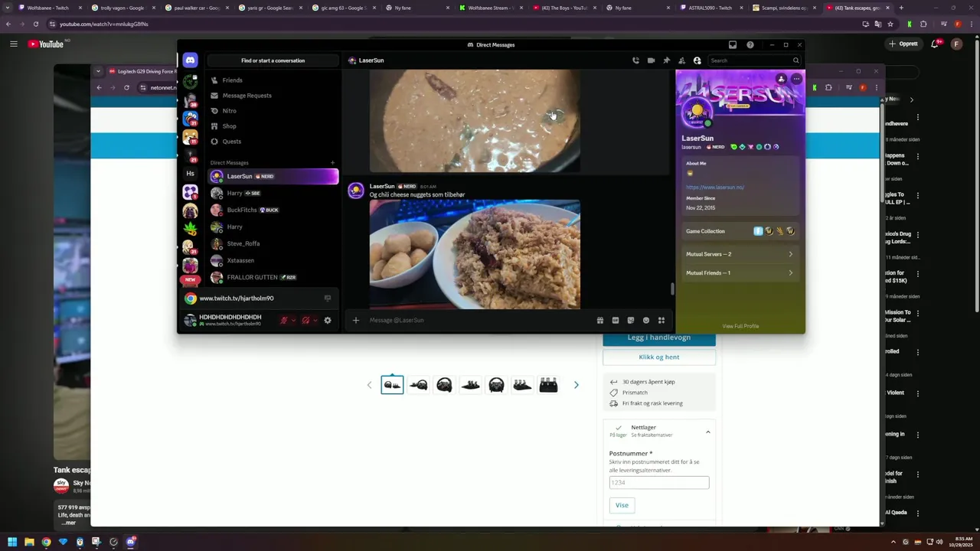Viewport: 980px width, 551px height.
Task: Show next product image thumbnails
Action: [x=576, y=385]
